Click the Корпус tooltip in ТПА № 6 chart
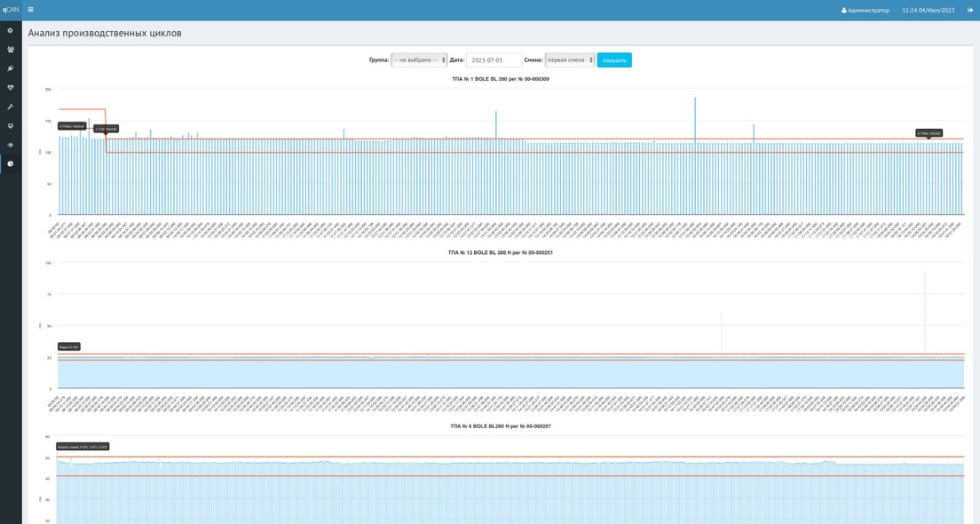Image resolution: width=980 pixels, height=524 pixels. pyautogui.click(x=83, y=447)
